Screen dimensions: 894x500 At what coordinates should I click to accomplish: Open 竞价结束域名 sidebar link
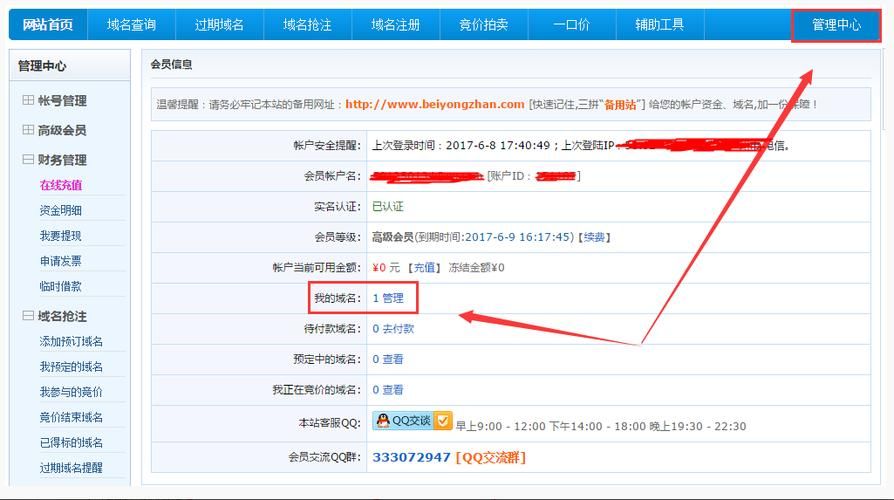pyautogui.click(x=71, y=417)
